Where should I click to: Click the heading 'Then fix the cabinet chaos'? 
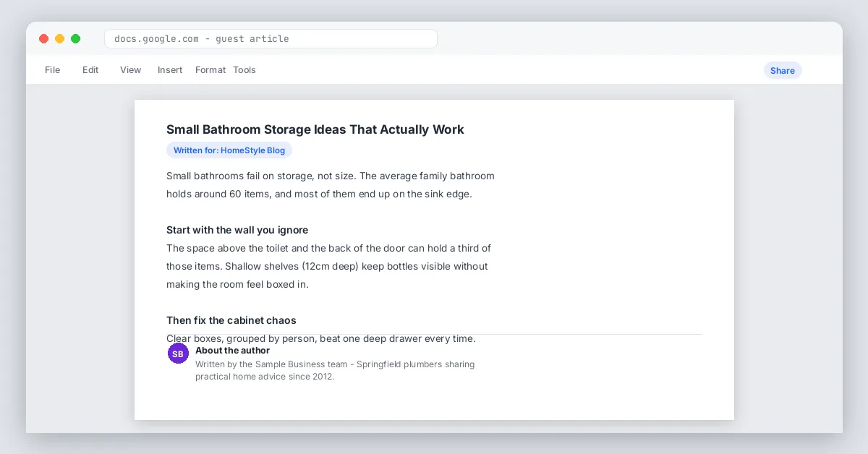point(231,320)
